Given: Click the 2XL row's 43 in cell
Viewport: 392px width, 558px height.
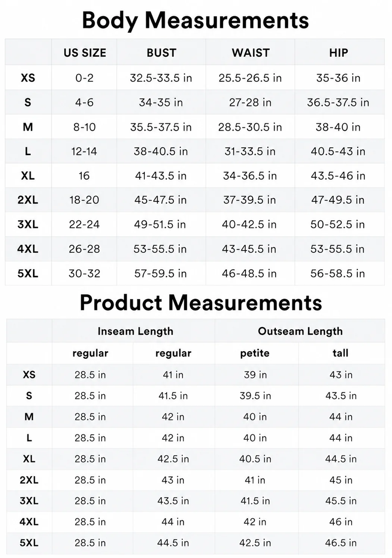Looking at the screenshot, I should point(173,480).
